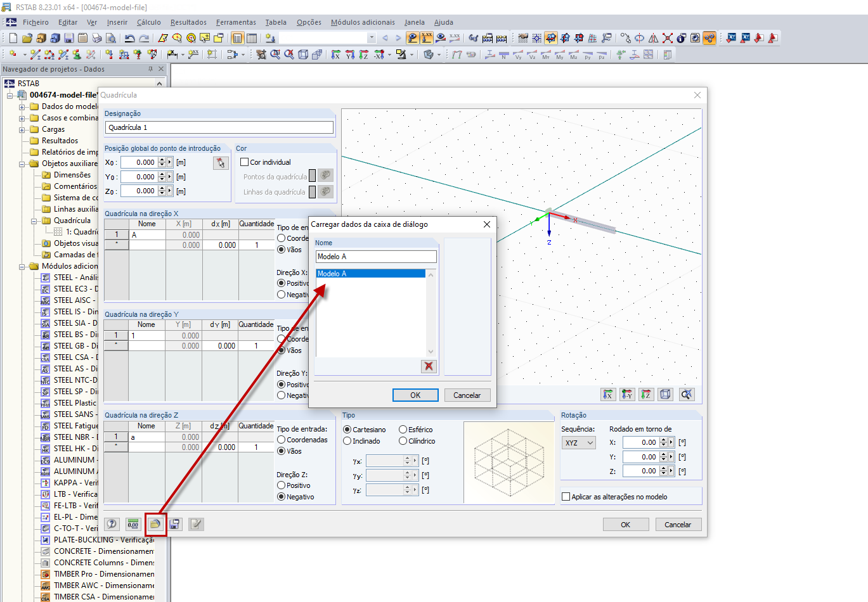Open a file with the folder icon

point(27,38)
